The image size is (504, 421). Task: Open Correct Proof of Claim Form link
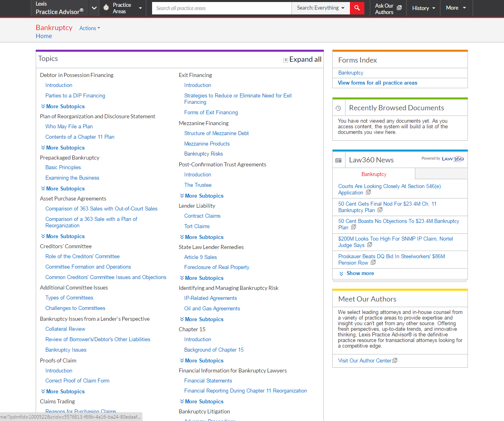(77, 381)
